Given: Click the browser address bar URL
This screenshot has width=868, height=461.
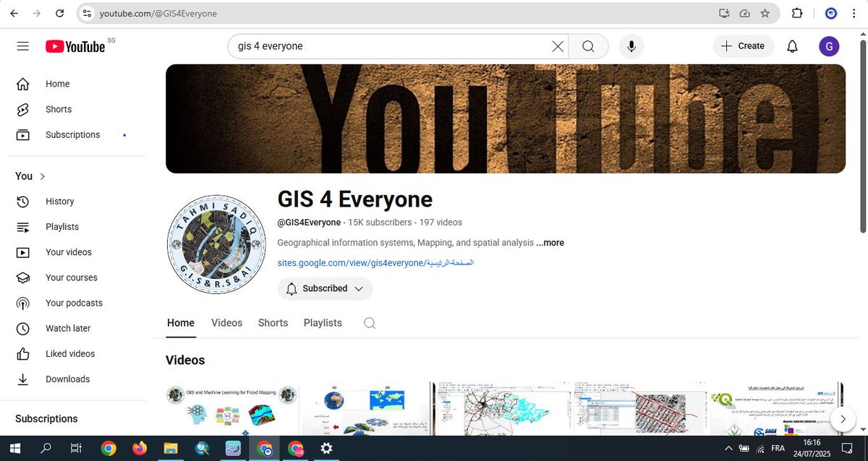Looking at the screenshot, I should pyautogui.click(x=158, y=13).
